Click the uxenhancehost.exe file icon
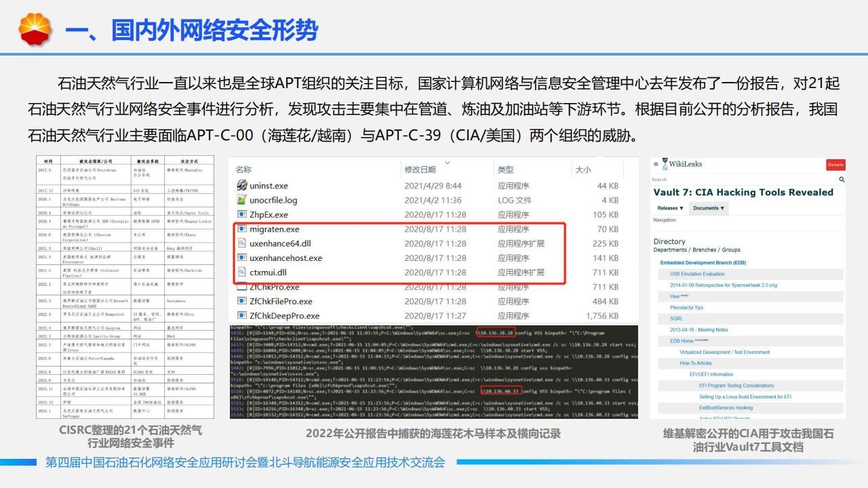This screenshot has width=868, height=488. [x=242, y=258]
